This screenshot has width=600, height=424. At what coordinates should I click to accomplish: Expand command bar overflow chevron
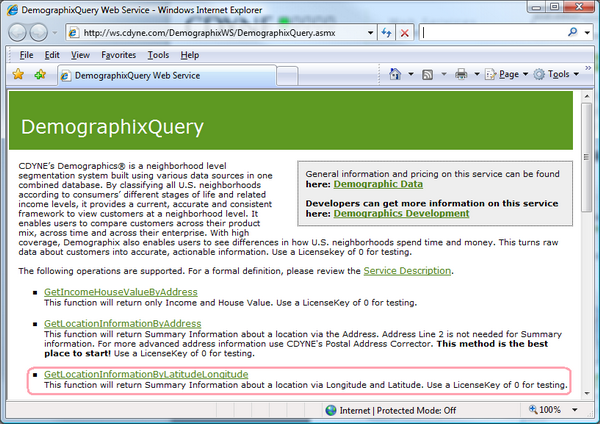(x=588, y=68)
